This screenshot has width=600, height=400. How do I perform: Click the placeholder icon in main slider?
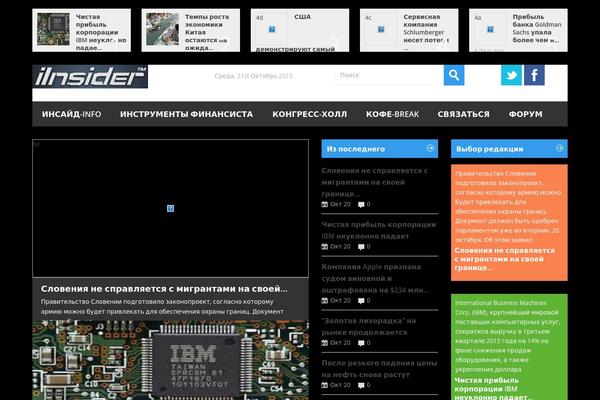pos(170,208)
